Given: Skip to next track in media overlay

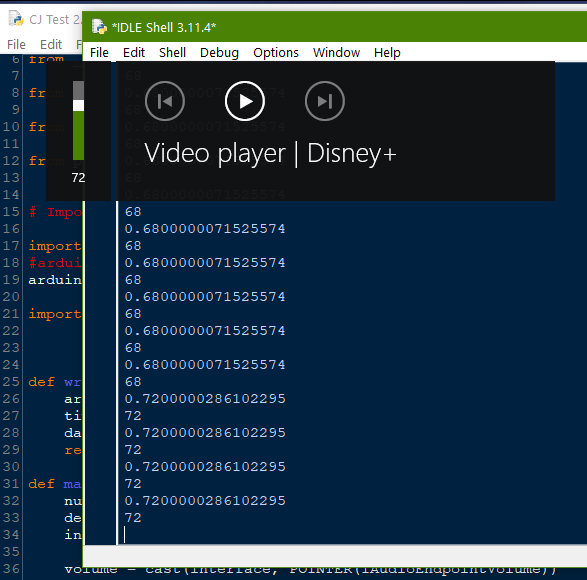Looking at the screenshot, I should pyautogui.click(x=325, y=101).
